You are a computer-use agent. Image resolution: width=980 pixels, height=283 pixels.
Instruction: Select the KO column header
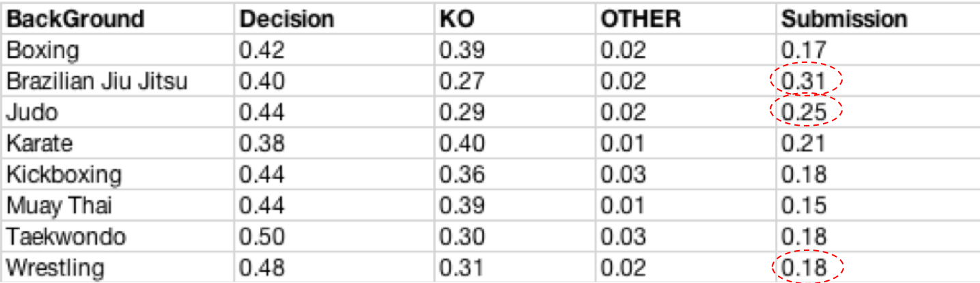pyautogui.click(x=453, y=19)
